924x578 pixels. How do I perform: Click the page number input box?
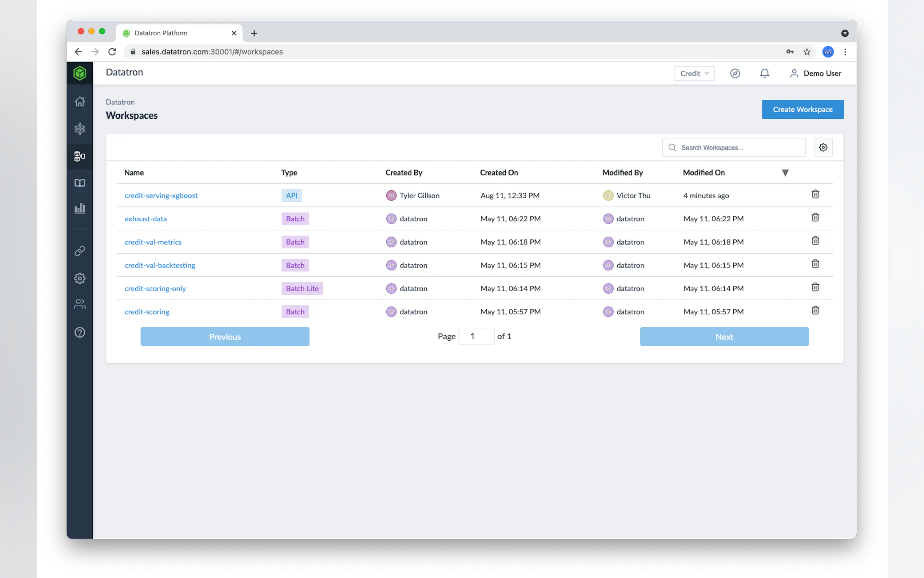pos(476,336)
